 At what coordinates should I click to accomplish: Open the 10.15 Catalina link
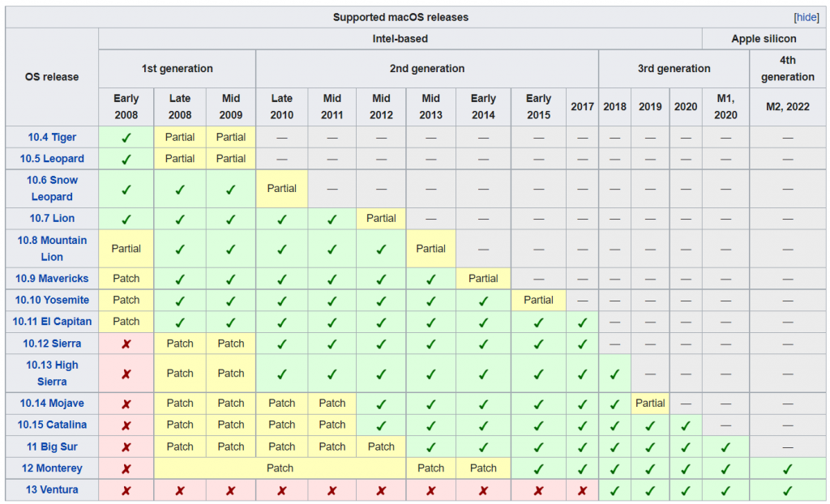coord(52,425)
